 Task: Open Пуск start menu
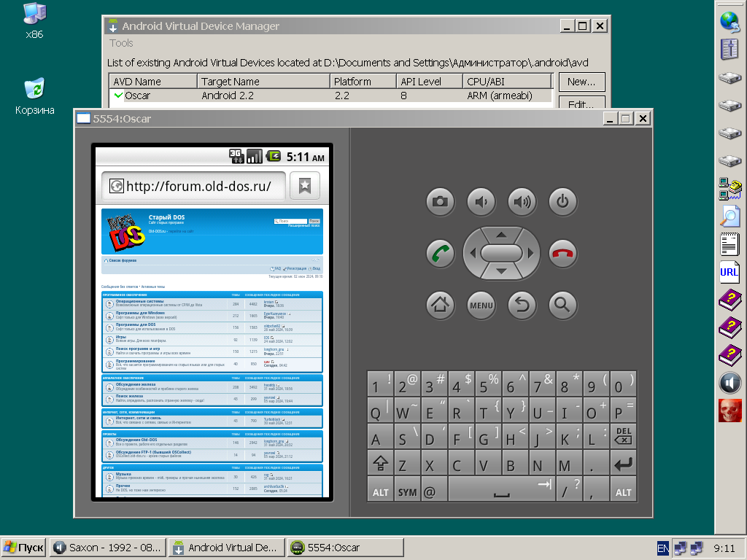pos(23,548)
